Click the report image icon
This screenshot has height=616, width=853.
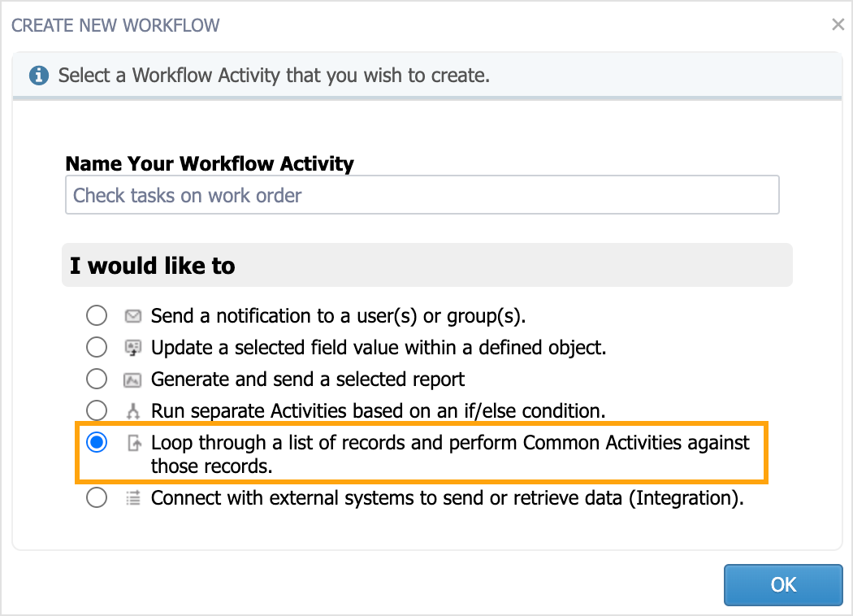pyautogui.click(x=132, y=380)
